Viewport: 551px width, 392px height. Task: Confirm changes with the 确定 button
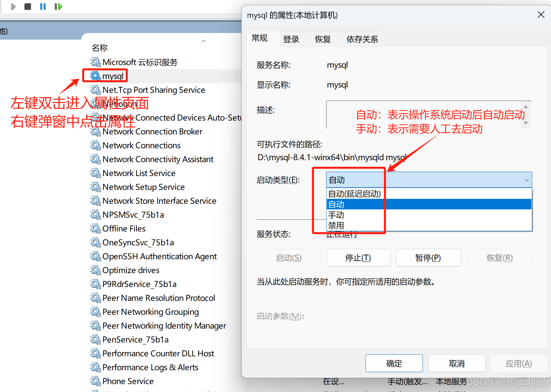click(394, 363)
